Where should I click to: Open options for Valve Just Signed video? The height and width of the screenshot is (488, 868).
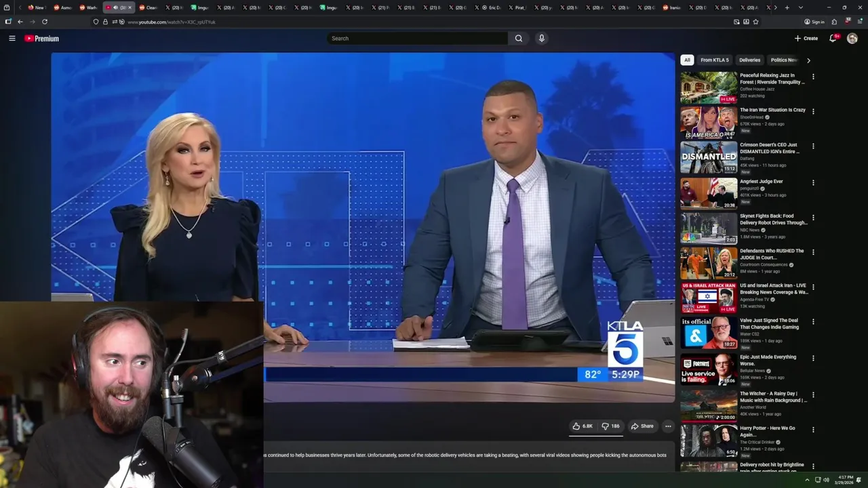click(x=813, y=322)
